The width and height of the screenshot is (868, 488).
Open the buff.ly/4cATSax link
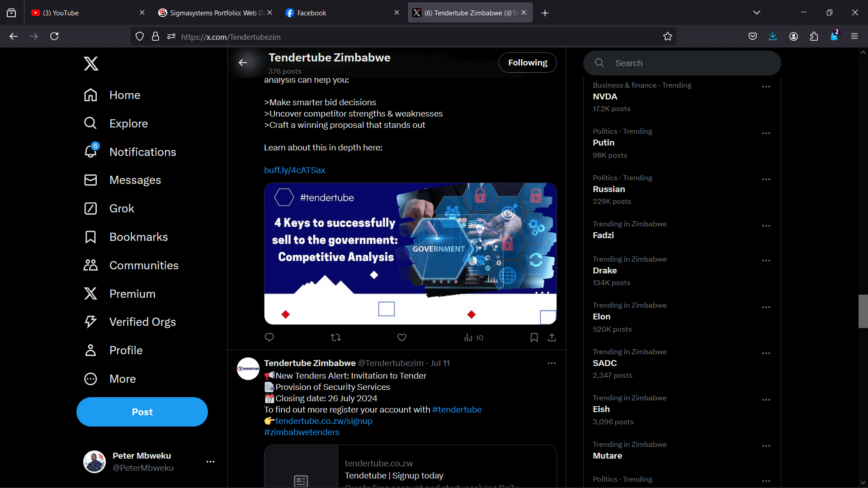294,170
